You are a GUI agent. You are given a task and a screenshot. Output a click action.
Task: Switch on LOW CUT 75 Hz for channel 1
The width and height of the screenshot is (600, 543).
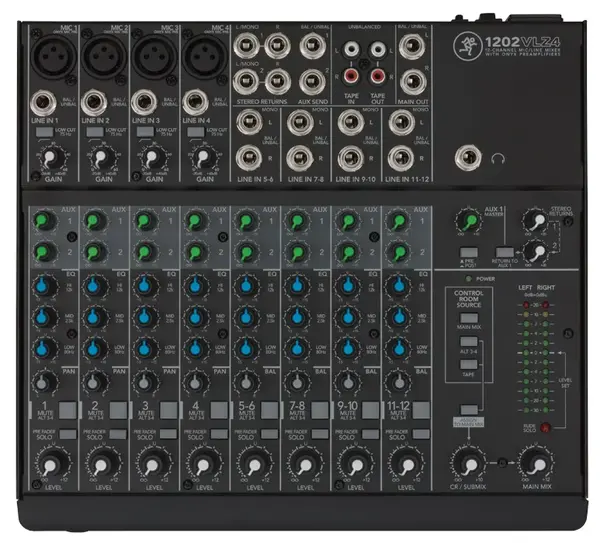(44, 132)
